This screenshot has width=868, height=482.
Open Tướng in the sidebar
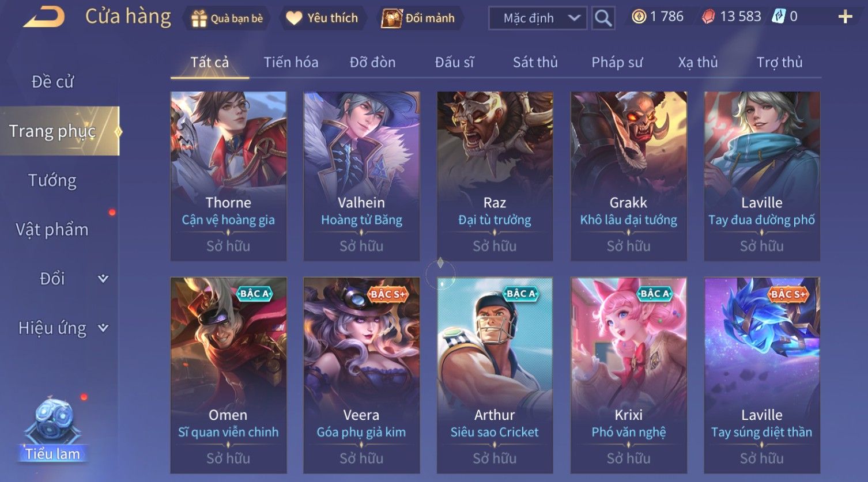(52, 181)
